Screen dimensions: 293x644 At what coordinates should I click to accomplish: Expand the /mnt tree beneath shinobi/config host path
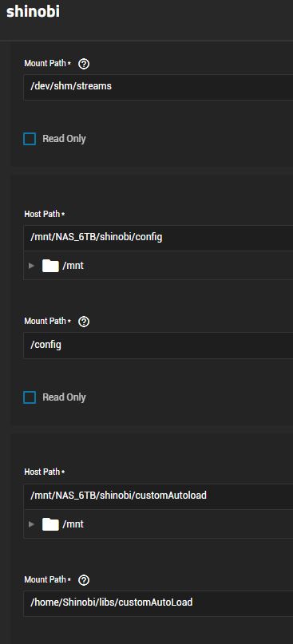(31, 266)
